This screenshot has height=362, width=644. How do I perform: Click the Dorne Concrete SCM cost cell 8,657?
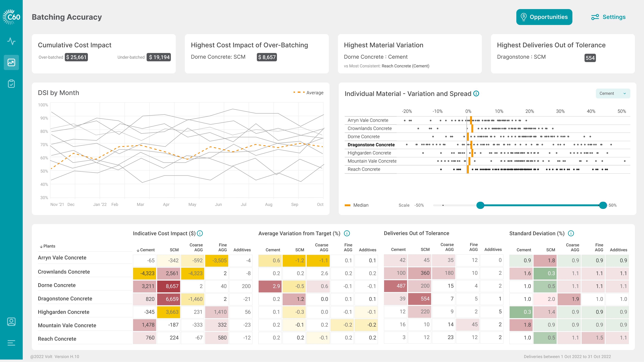(x=169, y=286)
